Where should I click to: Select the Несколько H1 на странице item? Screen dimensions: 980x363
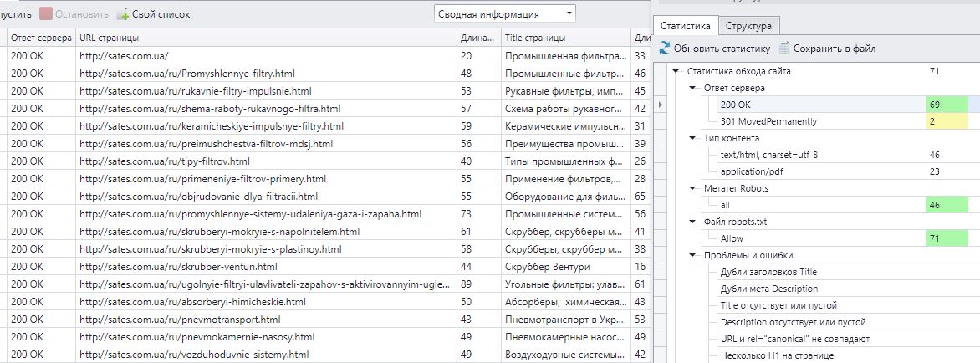[777, 355]
